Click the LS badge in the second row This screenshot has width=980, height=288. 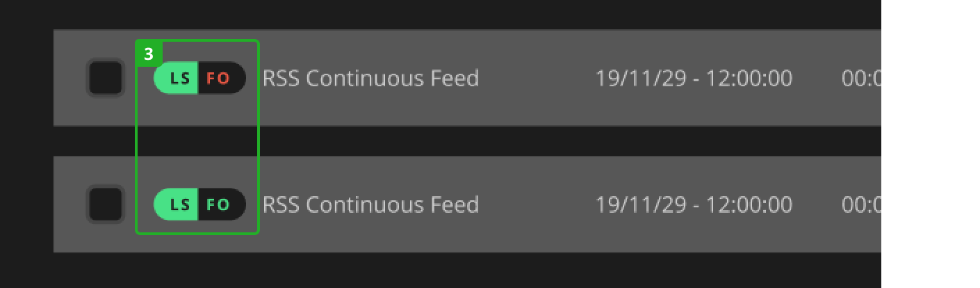click(179, 205)
